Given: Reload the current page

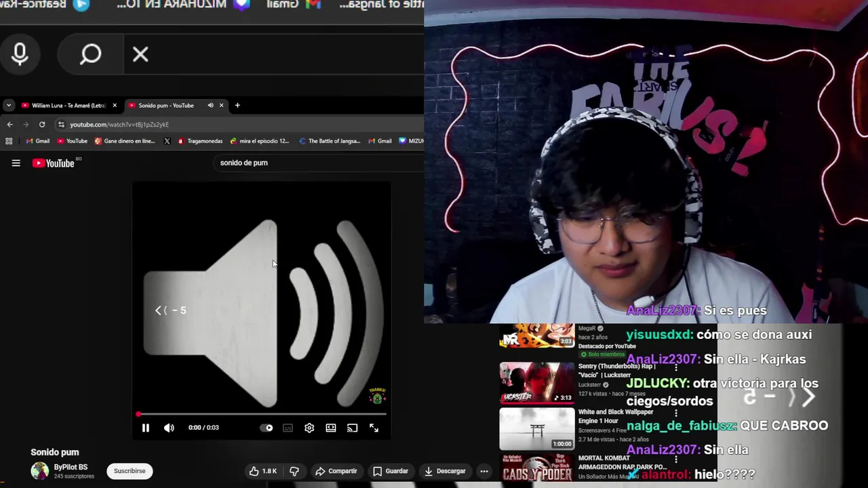Looking at the screenshot, I should click(42, 125).
